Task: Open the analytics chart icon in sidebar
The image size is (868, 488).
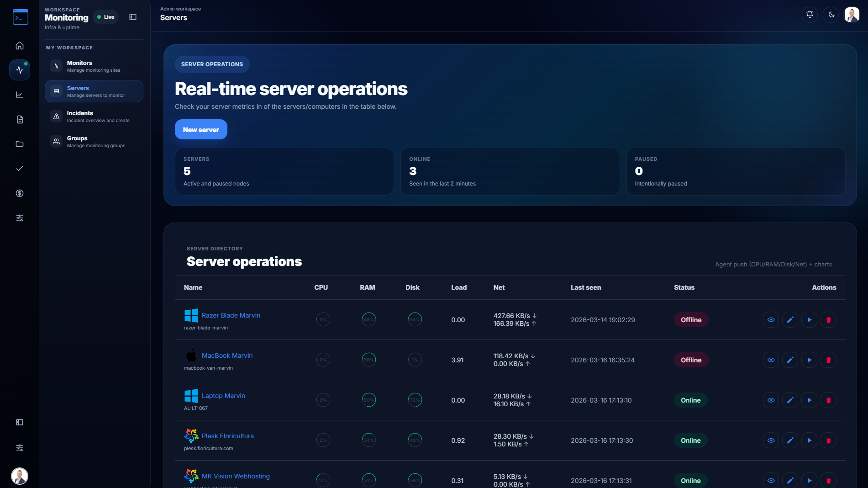Action: pos(20,95)
